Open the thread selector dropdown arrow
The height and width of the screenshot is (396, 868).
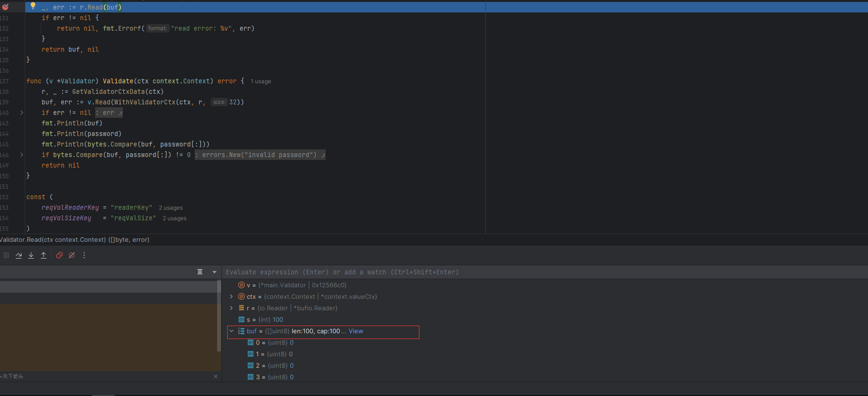tap(214, 272)
